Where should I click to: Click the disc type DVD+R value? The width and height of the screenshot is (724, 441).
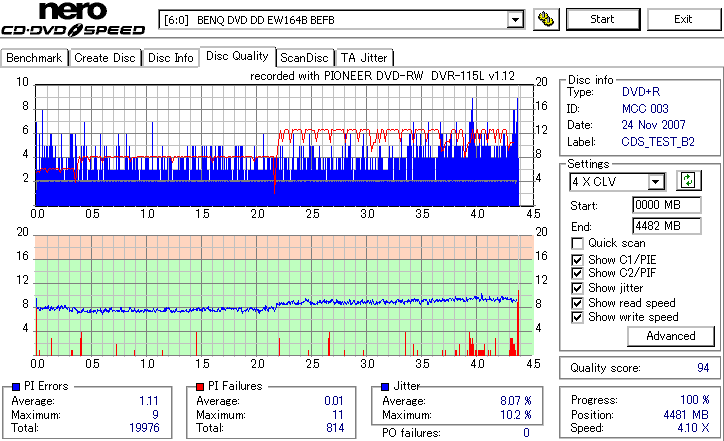[641, 92]
